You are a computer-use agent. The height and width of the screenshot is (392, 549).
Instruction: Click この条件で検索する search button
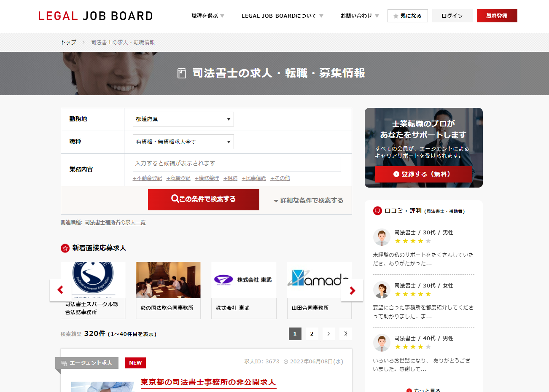coord(204,200)
